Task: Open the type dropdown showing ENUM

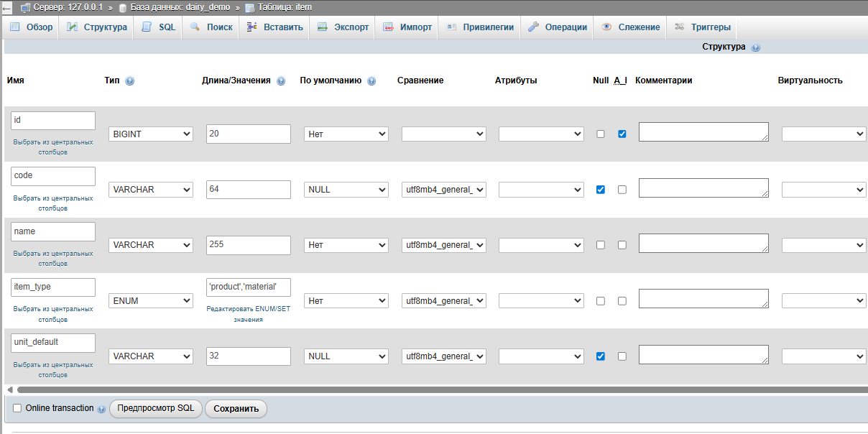Action: 151,301
